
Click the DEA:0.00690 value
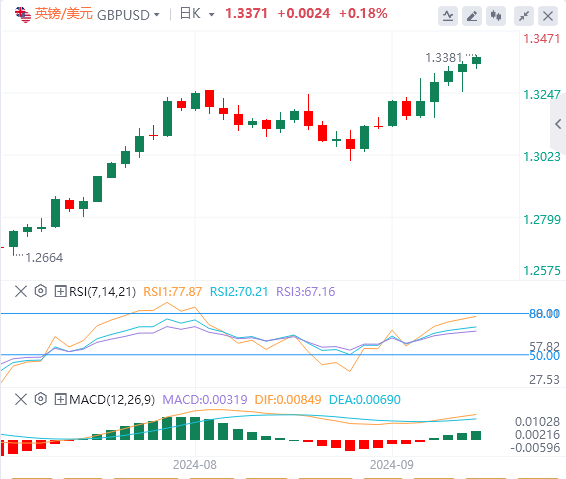(365, 400)
